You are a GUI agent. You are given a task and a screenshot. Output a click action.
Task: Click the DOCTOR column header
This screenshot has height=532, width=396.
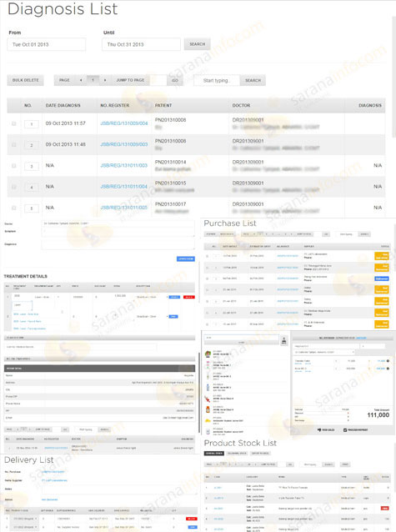tap(241, 106)
